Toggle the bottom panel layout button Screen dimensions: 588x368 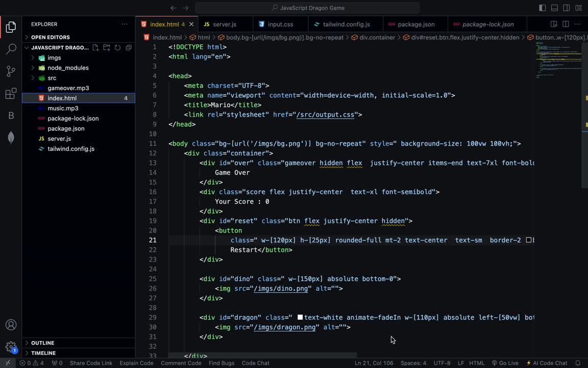click(x=554, y=8)
